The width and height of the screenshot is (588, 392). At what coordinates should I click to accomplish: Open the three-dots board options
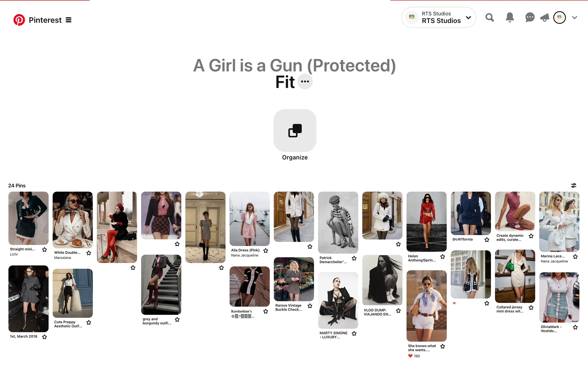coord(305,82)
